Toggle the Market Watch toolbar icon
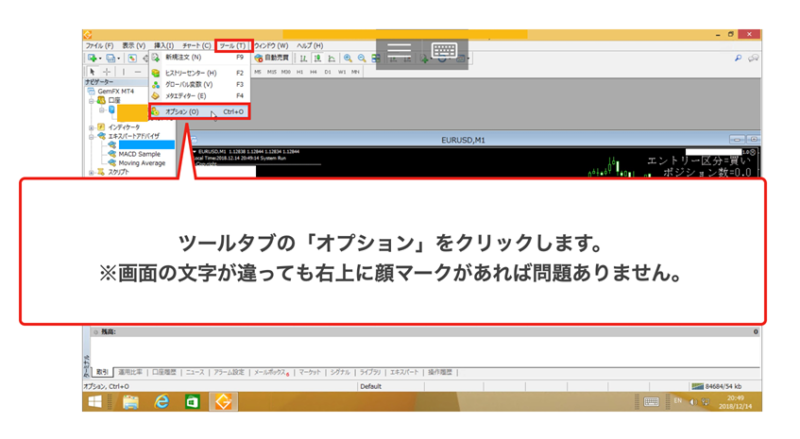This screenshot has height=439, width=800. [x=132, y=58]
